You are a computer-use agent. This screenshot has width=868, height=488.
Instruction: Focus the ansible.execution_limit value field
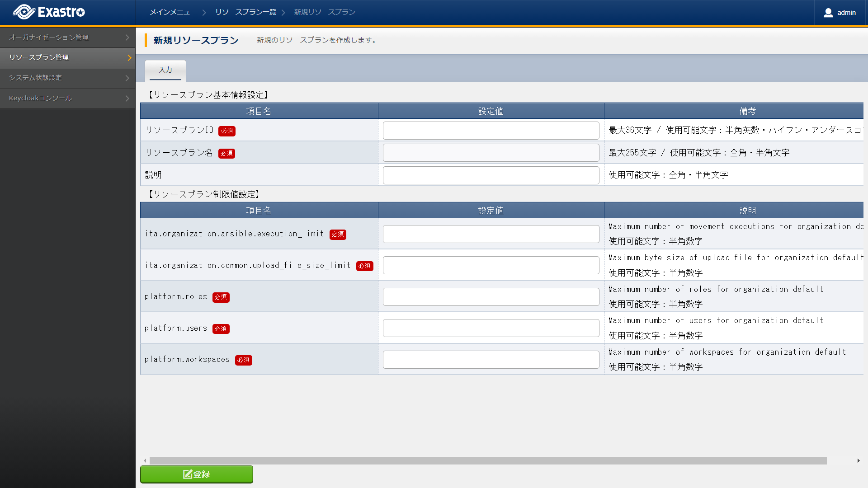point(491,234)
